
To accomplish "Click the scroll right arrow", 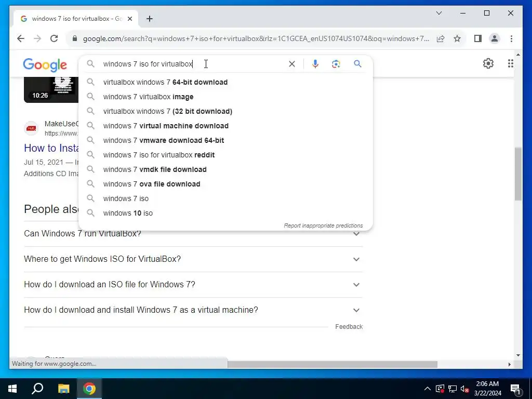I will [x=509, y=364].
